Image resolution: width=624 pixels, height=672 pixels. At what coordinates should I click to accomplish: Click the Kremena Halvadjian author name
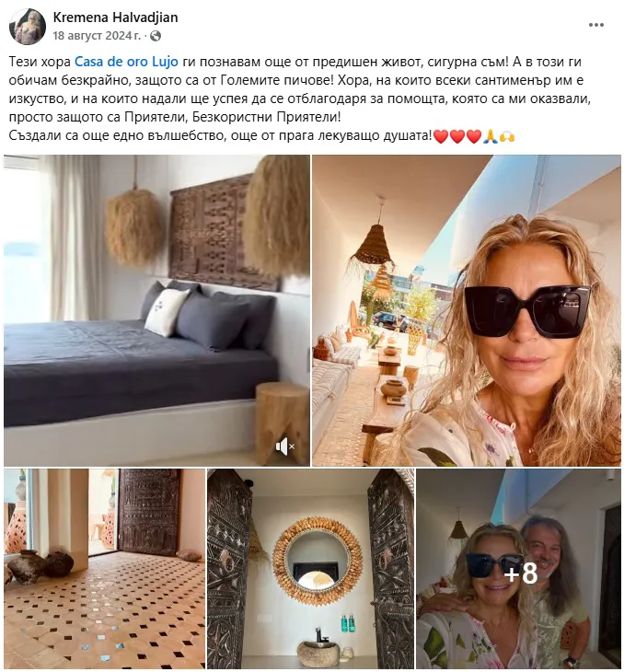pyautogui.click(x=115, y=17)
